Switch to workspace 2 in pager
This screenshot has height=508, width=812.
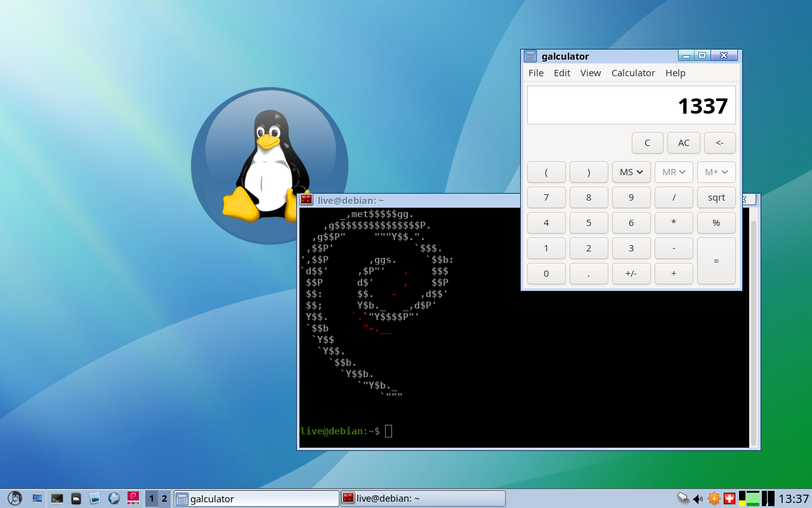164,498
